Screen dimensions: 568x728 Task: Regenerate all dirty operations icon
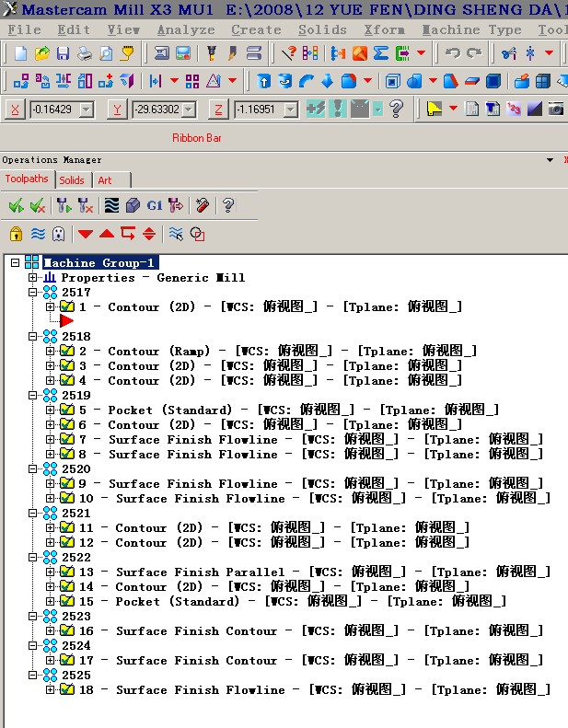click(86, 205)
